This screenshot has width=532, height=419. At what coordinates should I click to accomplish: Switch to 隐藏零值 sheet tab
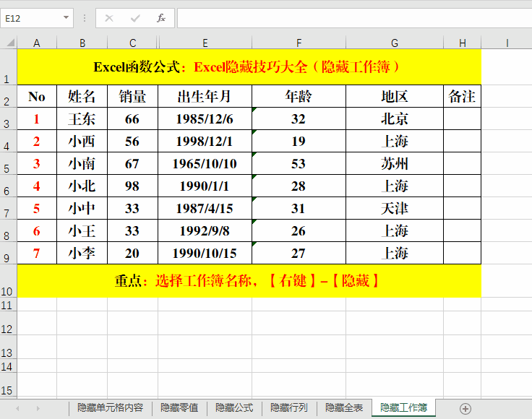[x=179, y=408]
